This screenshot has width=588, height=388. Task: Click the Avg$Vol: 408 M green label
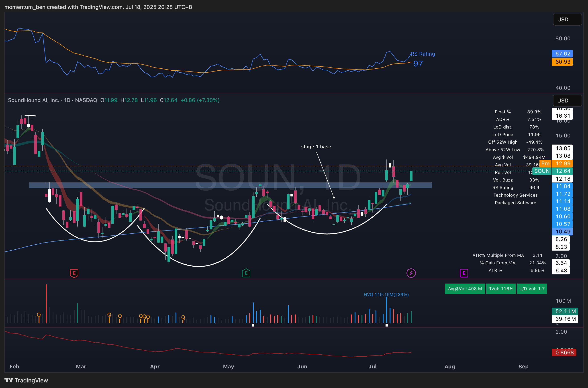point(465,289)
